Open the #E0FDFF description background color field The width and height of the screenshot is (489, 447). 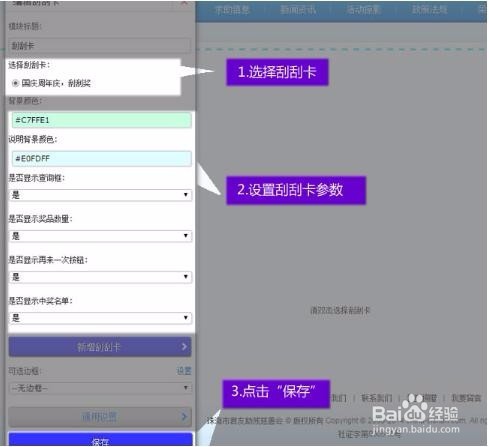102,159
